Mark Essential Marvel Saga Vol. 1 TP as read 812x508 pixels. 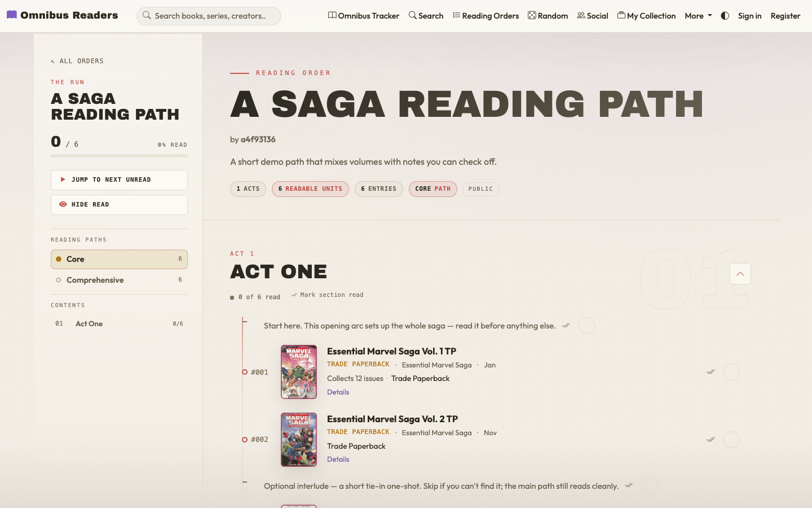(x=731, y=372)
